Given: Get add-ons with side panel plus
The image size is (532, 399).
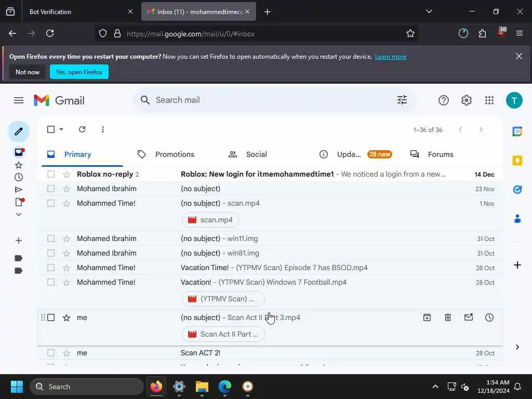Looking at the screenshot, I should [517, 265].
